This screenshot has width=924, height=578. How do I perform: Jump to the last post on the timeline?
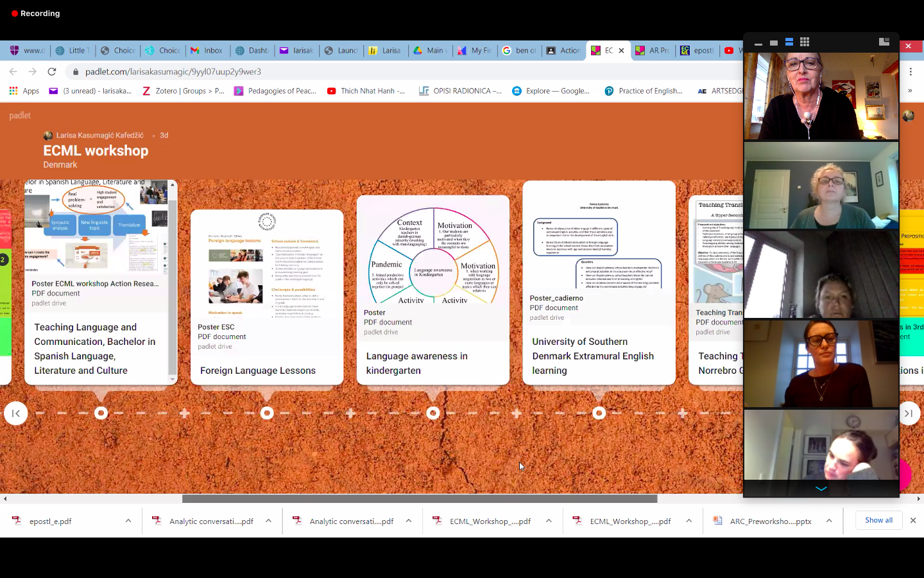pyautogui.click(x=909, y=414)
